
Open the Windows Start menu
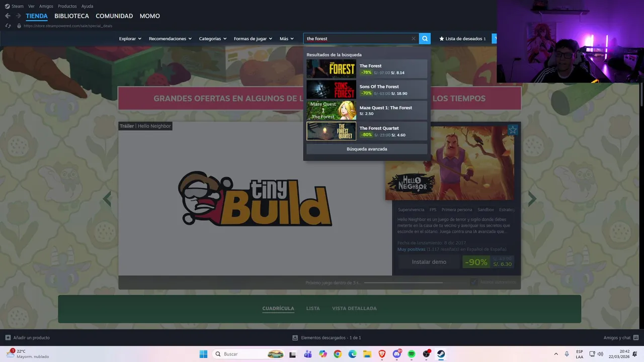click(203, 354)
